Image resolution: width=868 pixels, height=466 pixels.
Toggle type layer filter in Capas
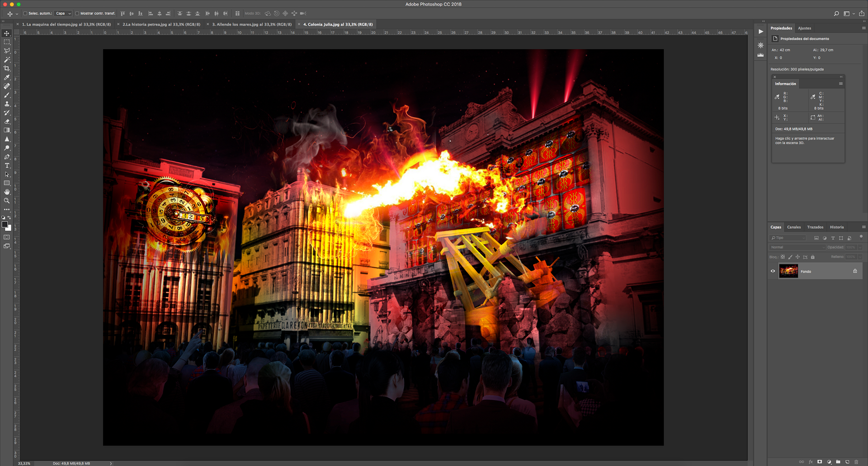coord(833,238)
